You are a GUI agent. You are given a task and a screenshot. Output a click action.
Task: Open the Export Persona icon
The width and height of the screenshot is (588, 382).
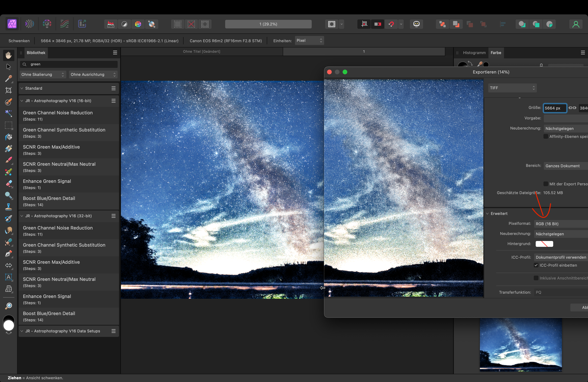point(82,24)
